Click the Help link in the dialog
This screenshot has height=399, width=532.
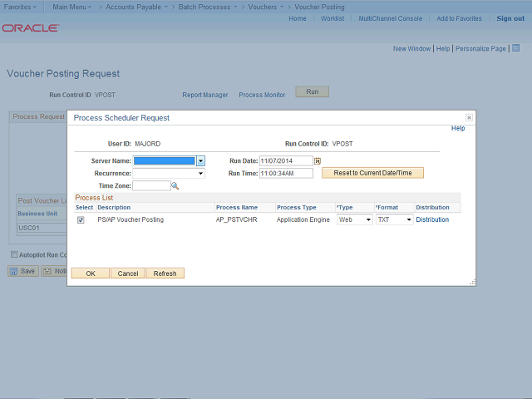(457, 129)
